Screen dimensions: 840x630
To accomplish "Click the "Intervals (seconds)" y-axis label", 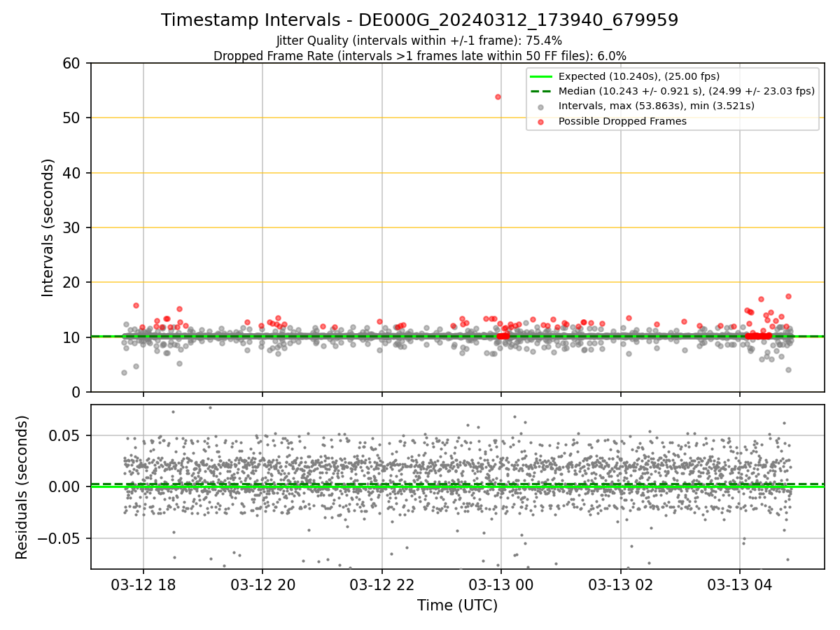I will [48, 227].
